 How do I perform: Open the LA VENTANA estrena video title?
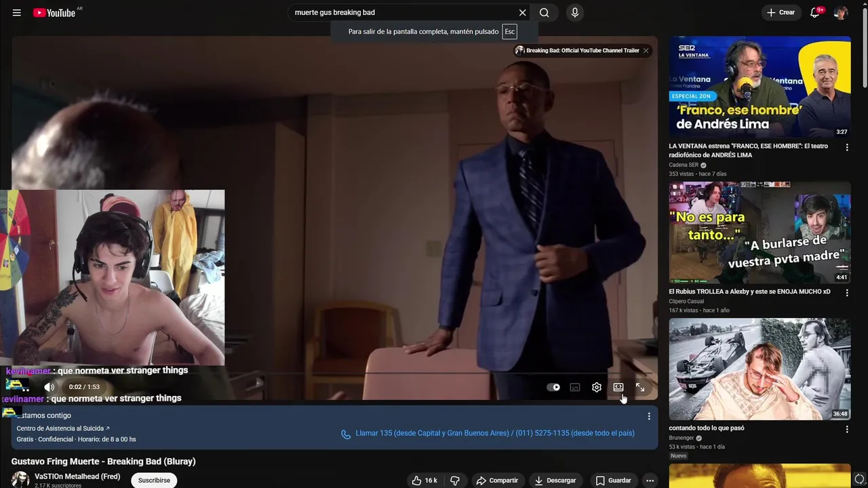pos(748,150)
